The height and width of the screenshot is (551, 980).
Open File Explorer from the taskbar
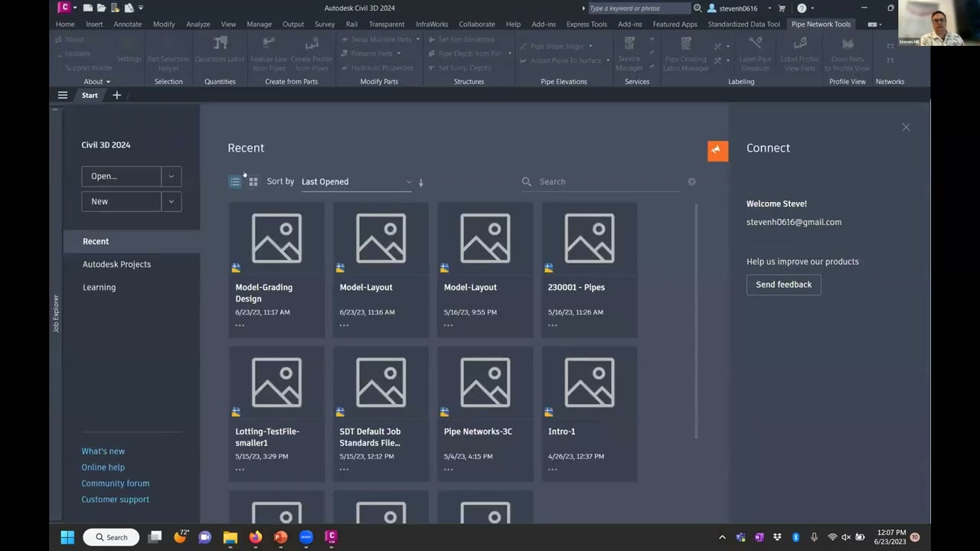tap(230, 537)
